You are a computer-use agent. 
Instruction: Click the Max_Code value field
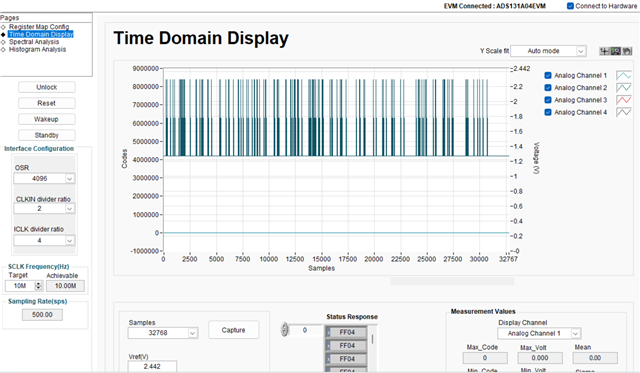(485, 358)
